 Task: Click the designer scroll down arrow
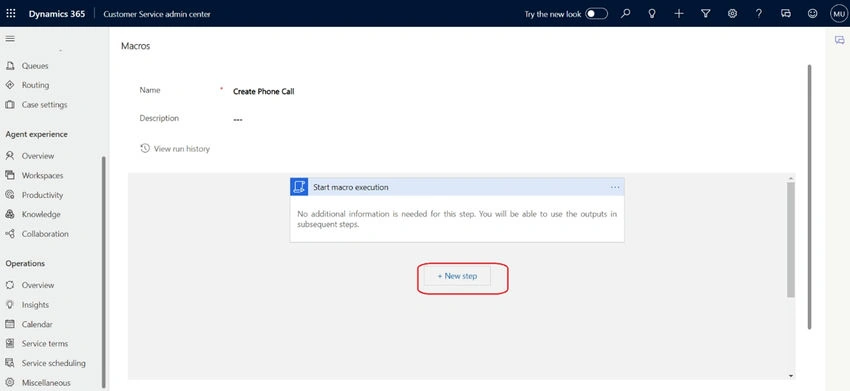[x=791, y=376]
